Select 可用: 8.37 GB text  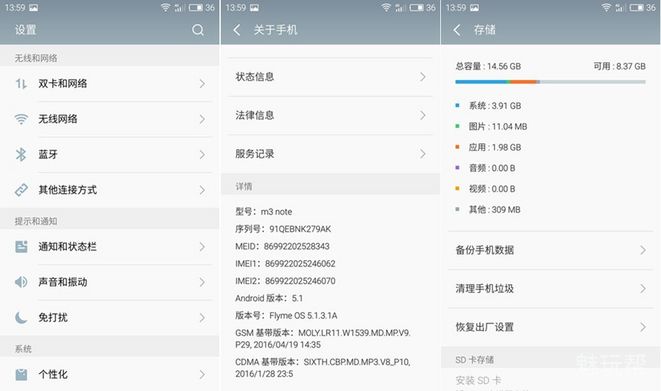620,66
